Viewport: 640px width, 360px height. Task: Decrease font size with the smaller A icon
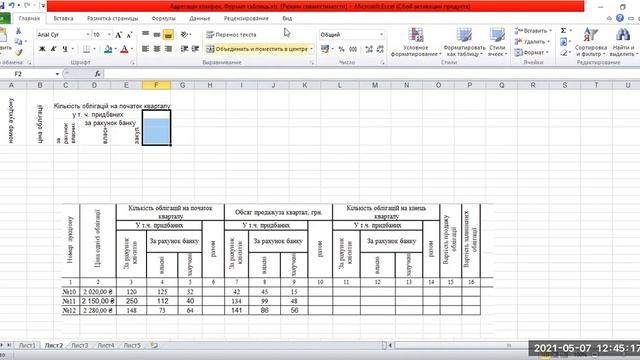(x=129, y=35)
